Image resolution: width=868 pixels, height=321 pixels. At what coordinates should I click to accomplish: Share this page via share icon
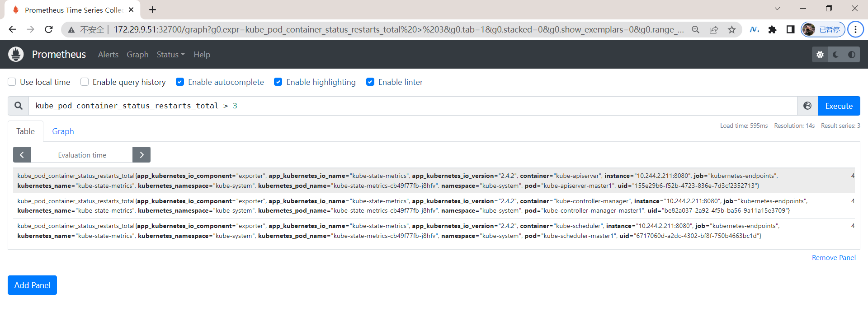coord(713,30)
